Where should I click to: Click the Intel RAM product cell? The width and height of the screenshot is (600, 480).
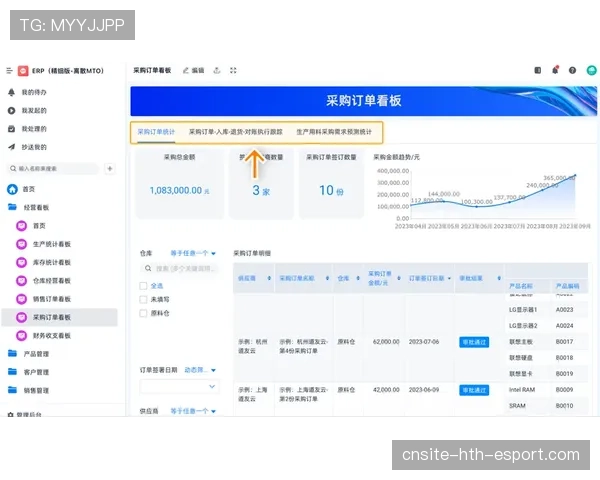pos(522,390)
